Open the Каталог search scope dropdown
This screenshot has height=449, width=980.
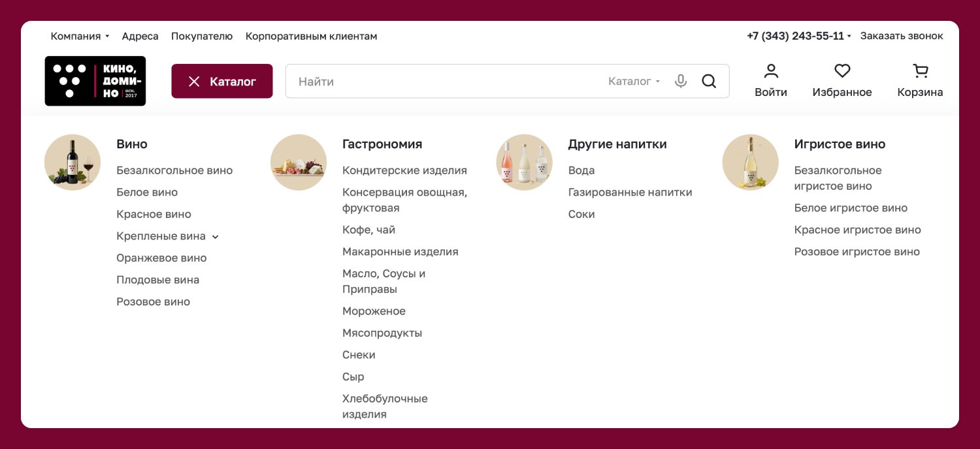634,82
